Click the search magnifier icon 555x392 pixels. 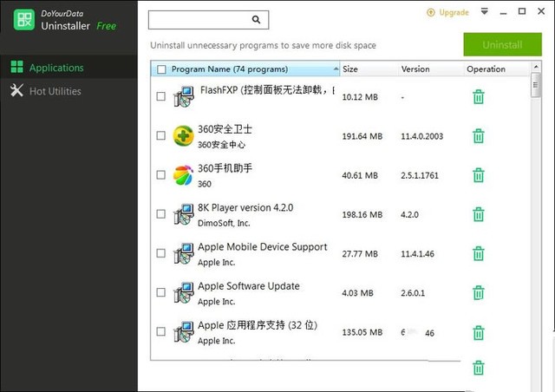[x=256, y=19]
